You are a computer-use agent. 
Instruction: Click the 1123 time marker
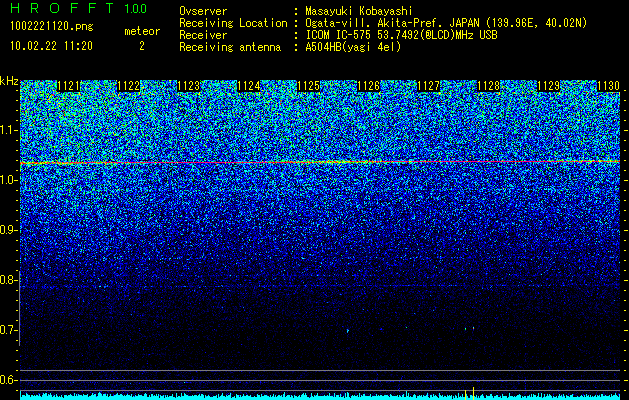pyautogui.click(x=189, y=86)
